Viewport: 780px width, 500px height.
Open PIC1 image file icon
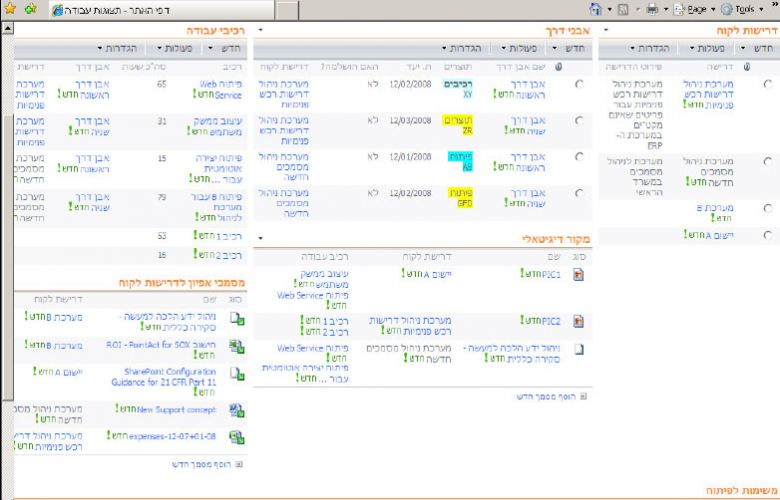click(578, 274)
